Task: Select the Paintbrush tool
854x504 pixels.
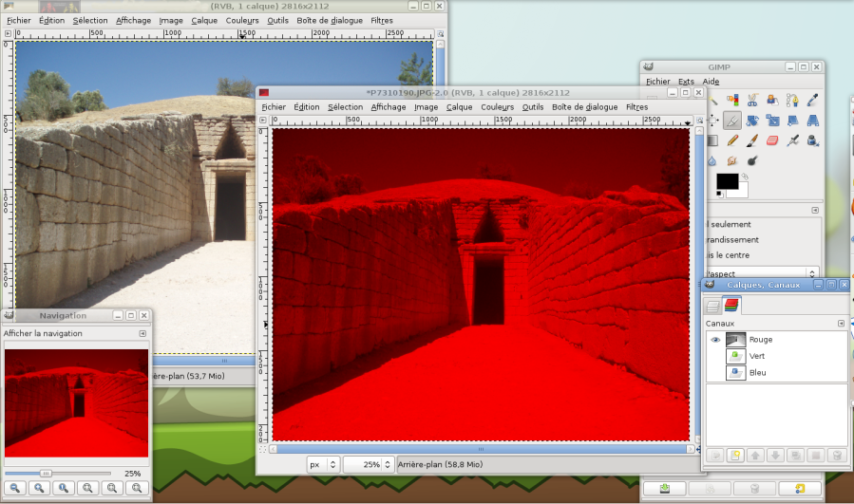Action: click(751, 140)
